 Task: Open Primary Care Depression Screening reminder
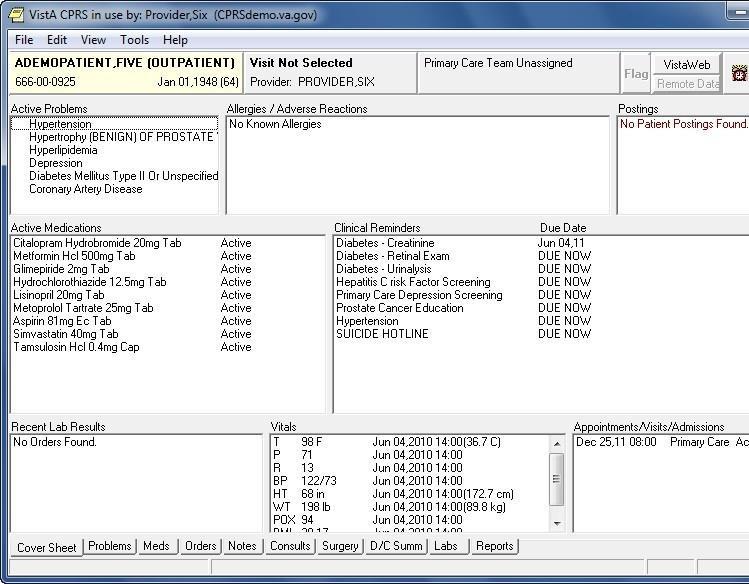point(542,295)
